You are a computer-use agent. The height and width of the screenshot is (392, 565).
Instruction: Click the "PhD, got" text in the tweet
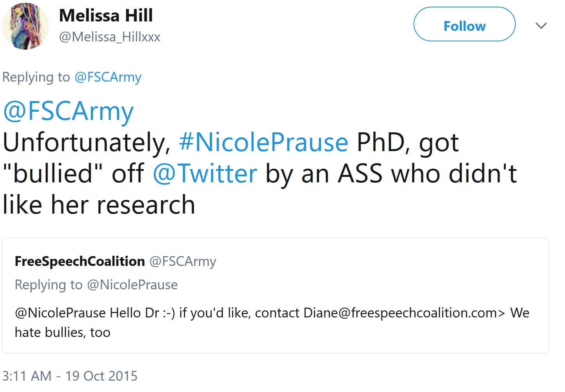tap(407, 143)
